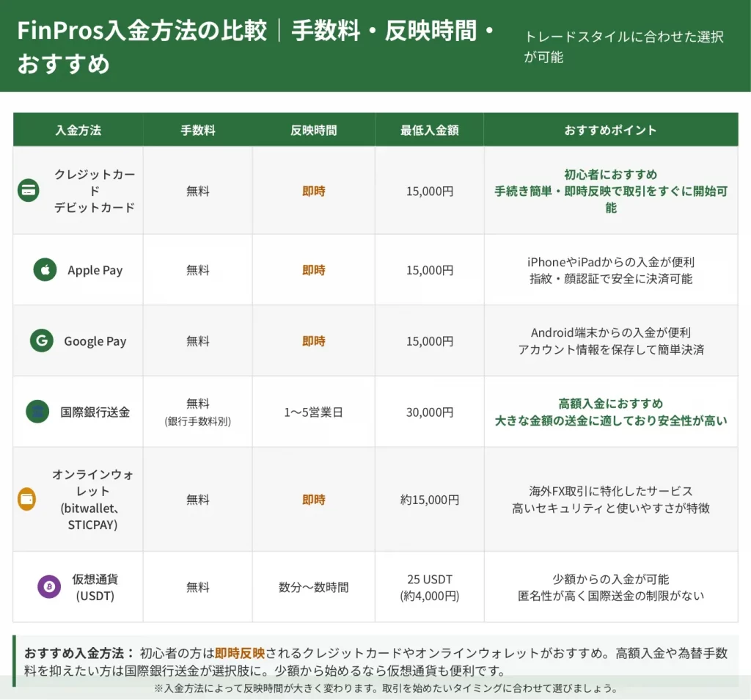Click the 入金方法 column header
The height and width of the screenshot is (700, 751).
point(78,130)
